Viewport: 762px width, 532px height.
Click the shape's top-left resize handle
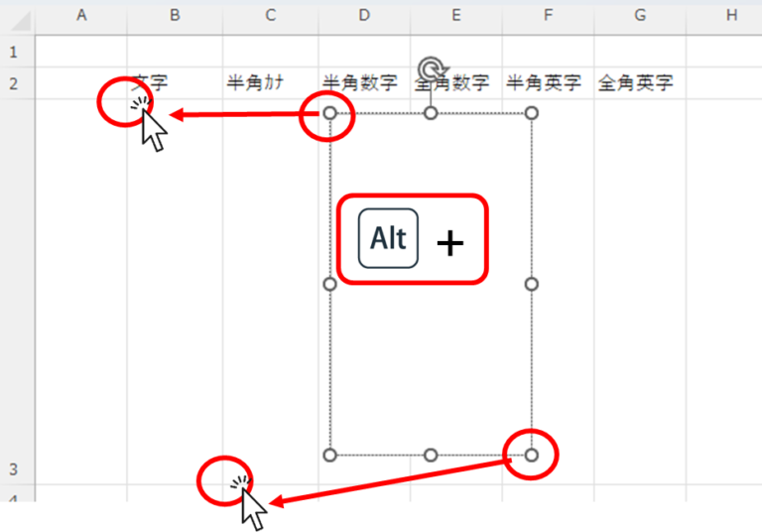330,113
